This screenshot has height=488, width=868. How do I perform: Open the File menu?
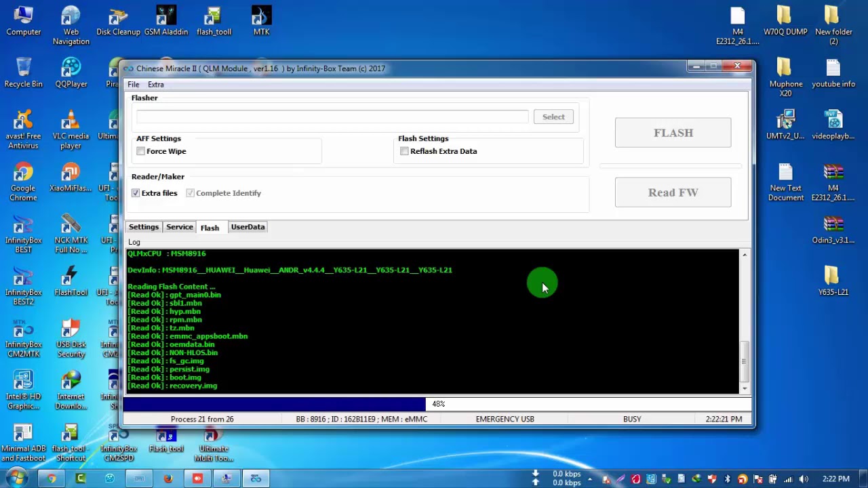[134, 85]
